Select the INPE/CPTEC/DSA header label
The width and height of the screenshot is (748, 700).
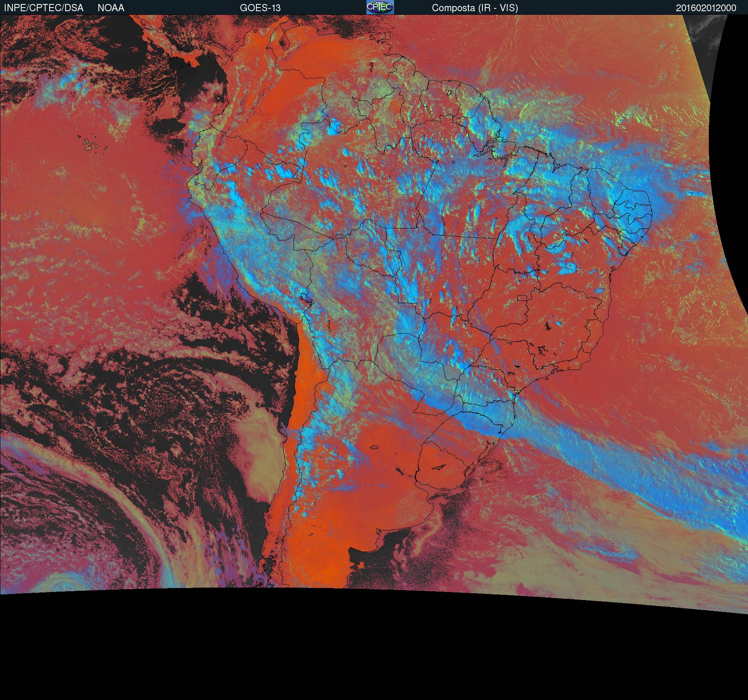(44, 8)
